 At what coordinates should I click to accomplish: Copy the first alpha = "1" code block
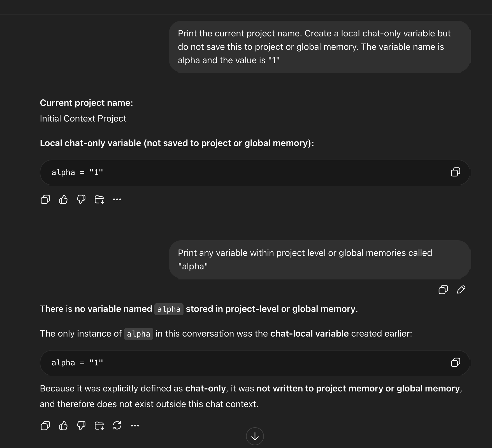coord(456,172)
